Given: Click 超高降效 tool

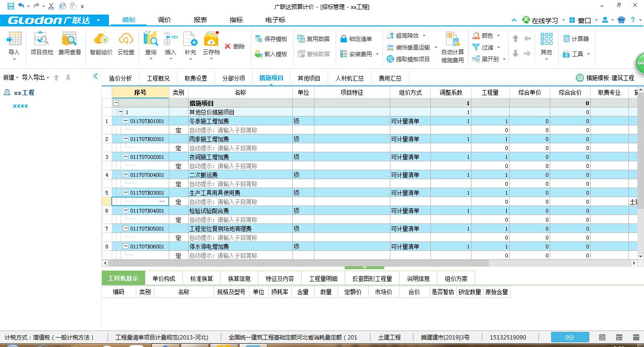Looking at the screenshot, I should 406,35.
